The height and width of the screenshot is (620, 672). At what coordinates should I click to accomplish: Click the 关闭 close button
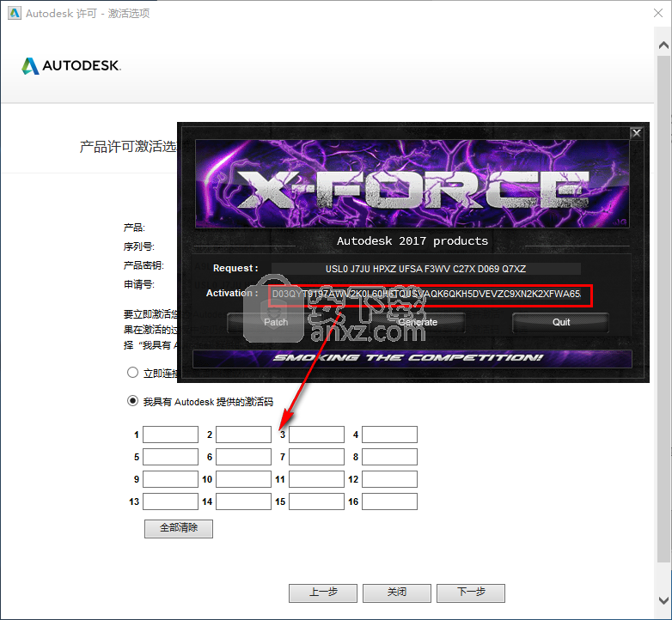pos(397,593)
